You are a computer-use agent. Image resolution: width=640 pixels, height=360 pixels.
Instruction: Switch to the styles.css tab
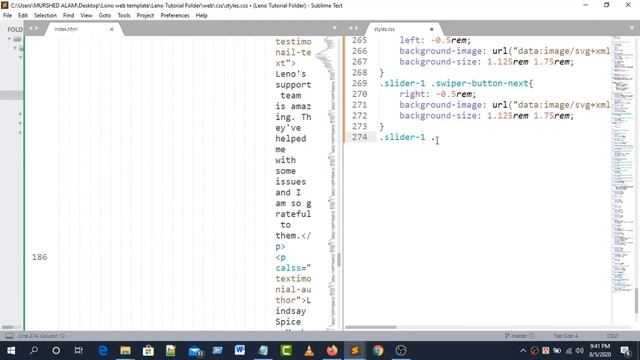click(x=400, y=29)
